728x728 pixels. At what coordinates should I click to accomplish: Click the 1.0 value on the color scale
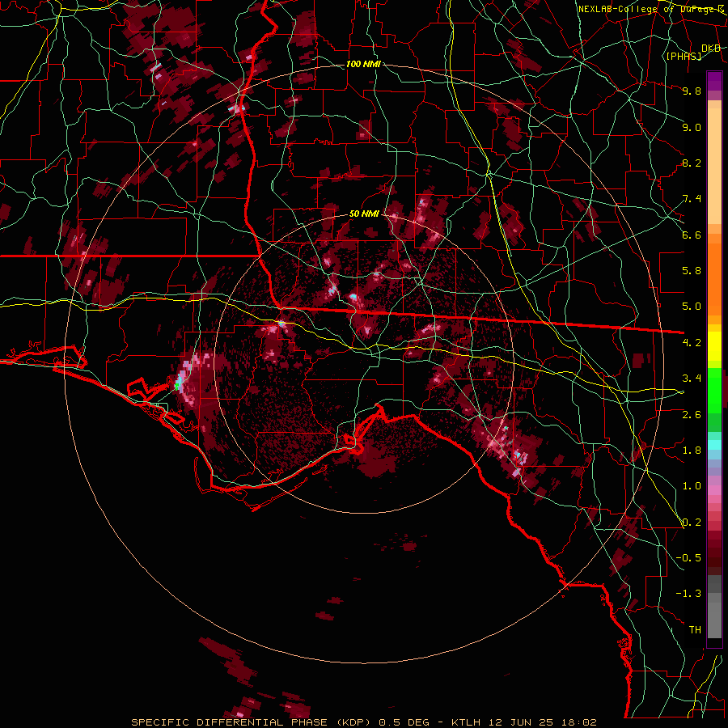click(692, 486)
